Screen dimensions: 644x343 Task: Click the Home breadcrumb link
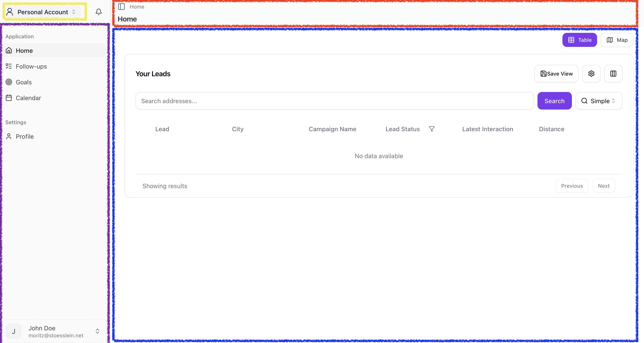coord(137,7)
